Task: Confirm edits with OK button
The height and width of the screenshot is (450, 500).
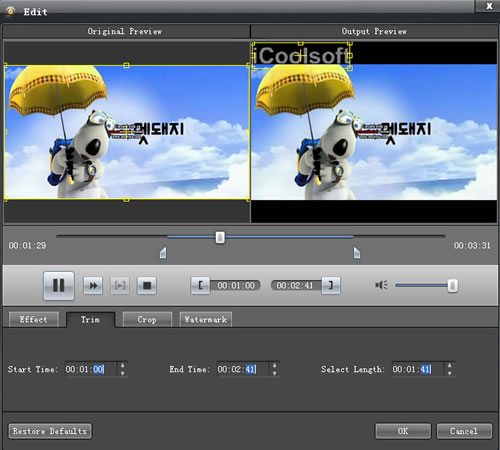Action: [403, 431]
